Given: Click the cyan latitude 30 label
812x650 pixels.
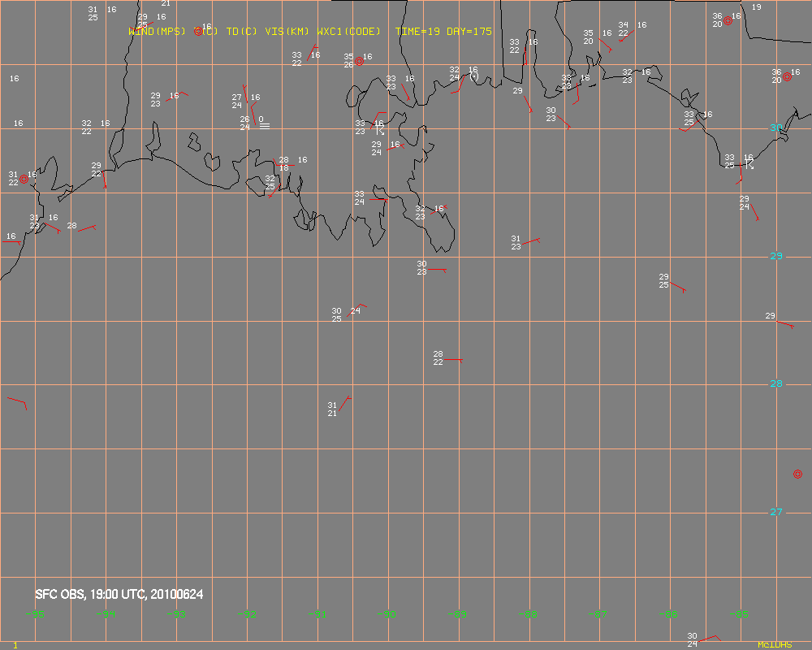Looking at the screenshot, I should tap(776, 128).
